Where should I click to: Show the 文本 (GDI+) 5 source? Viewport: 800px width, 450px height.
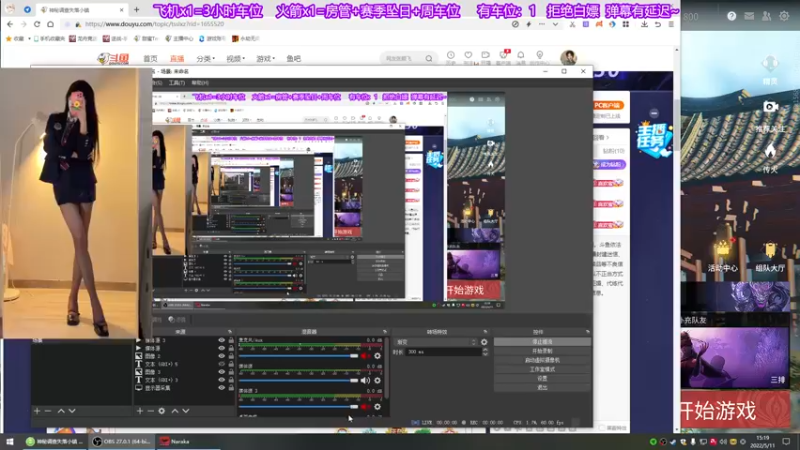pyautogui.click(x=221, y=364)
